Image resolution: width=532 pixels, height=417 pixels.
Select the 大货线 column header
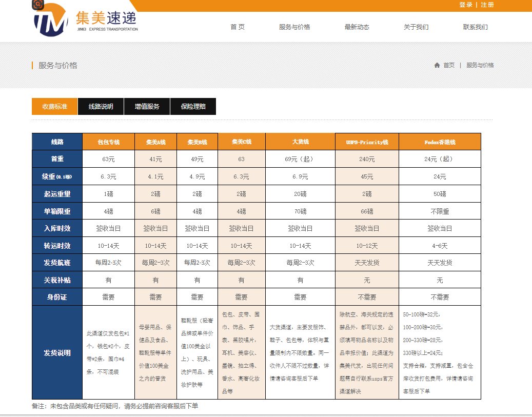pos(300,141)
